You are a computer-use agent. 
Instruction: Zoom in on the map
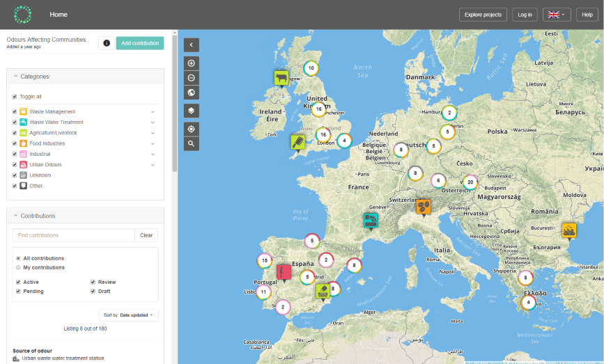(x=192, y=63)
